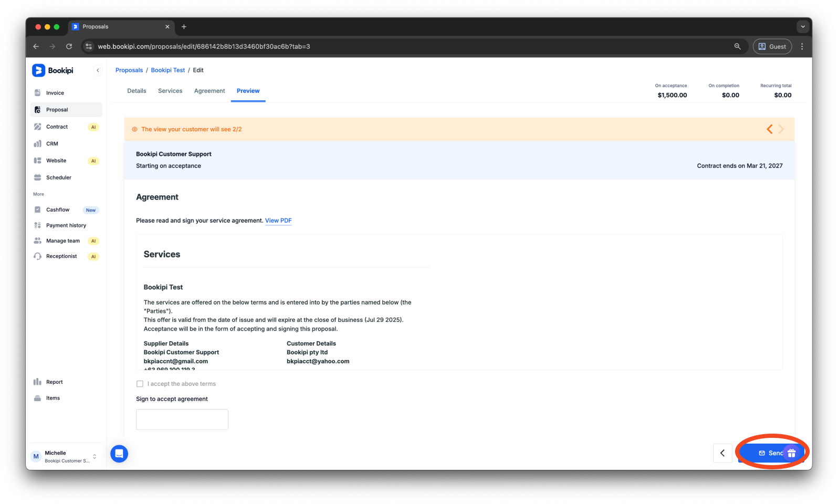Go to previous customer view page arrow
Image resolution: width=838 pixels, height=504 pixels.
(770, 129)
